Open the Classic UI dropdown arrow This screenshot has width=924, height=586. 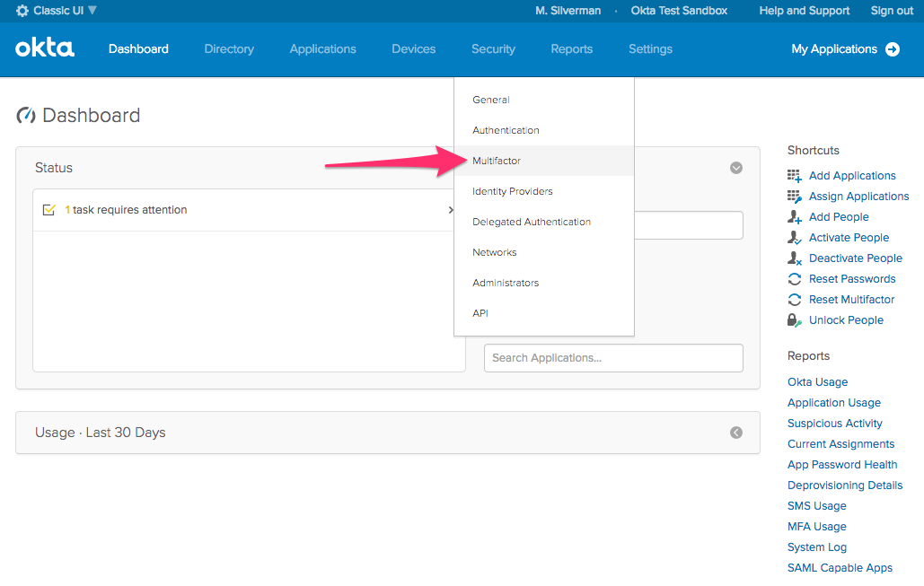click(x=92, y=11)
